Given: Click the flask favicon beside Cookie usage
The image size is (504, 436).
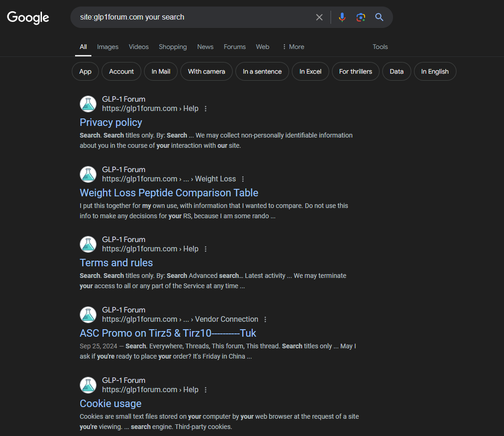Looking at the screenshot, I should [88, 385].
